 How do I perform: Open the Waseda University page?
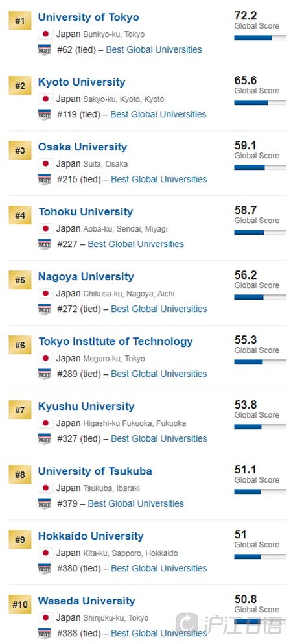(x=87, y=601)
